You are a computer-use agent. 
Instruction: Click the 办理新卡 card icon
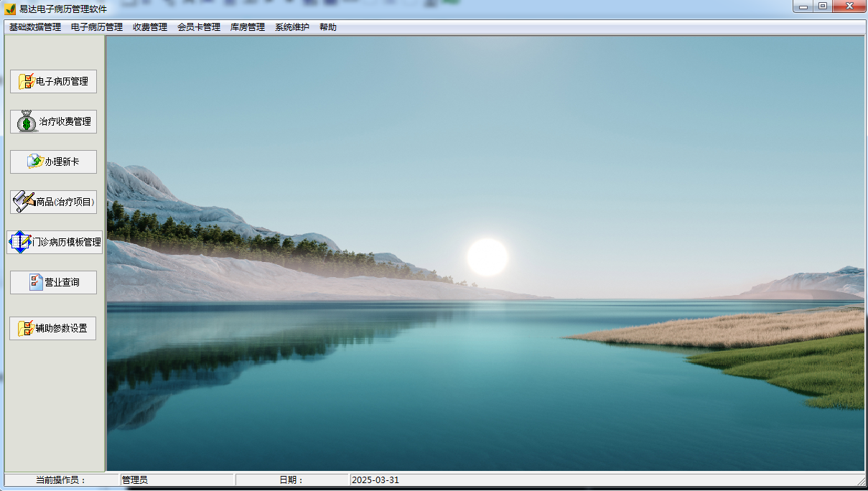coord(35,162)
